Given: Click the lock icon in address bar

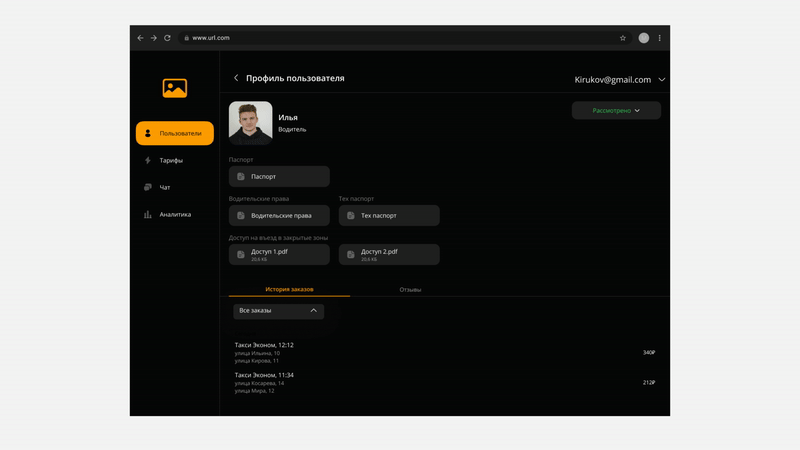Looking at the screenshot, I should pos(187,38).
